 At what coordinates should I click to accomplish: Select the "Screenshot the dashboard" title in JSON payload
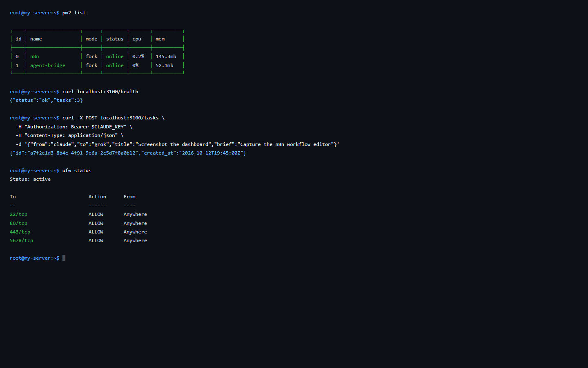pyautogui.click(x=173, y=144)
